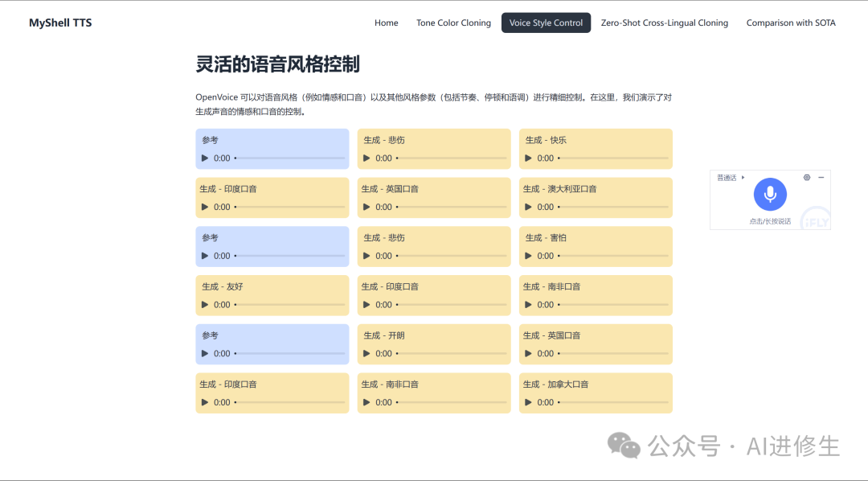868x481 pixels.
Task: Select the Comparison with SOTA tab
Action: point(790,23)
